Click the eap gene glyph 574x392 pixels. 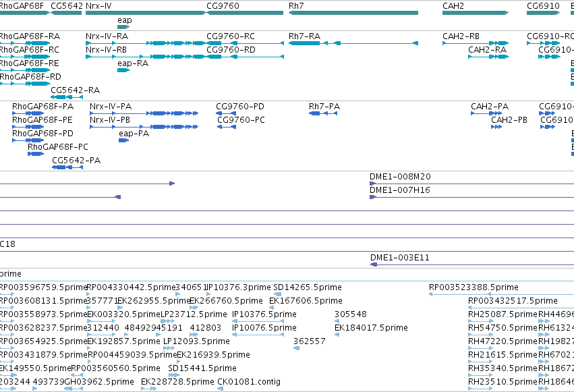[x=123, y=27]
